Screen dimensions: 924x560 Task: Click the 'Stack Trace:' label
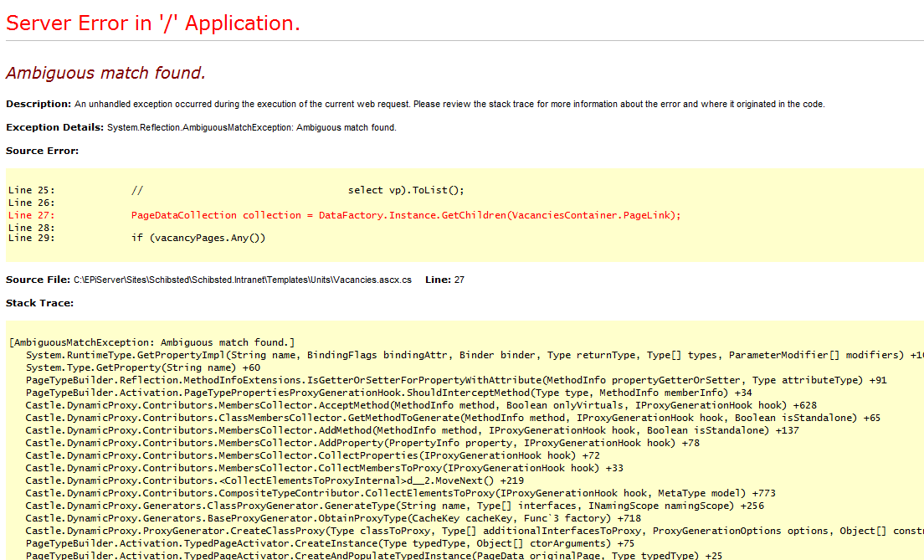click(39, 303)
